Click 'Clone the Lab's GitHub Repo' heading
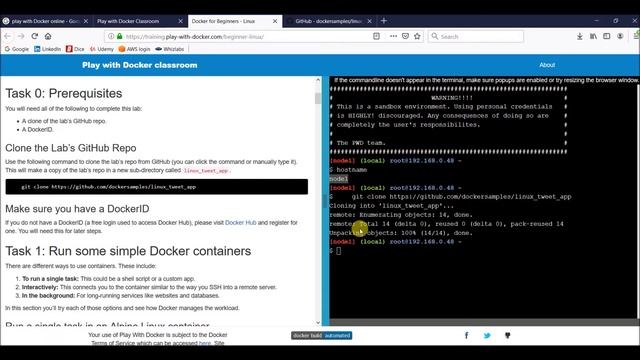Viewport: 640px width, 360px height. click(x=71, y=148)
